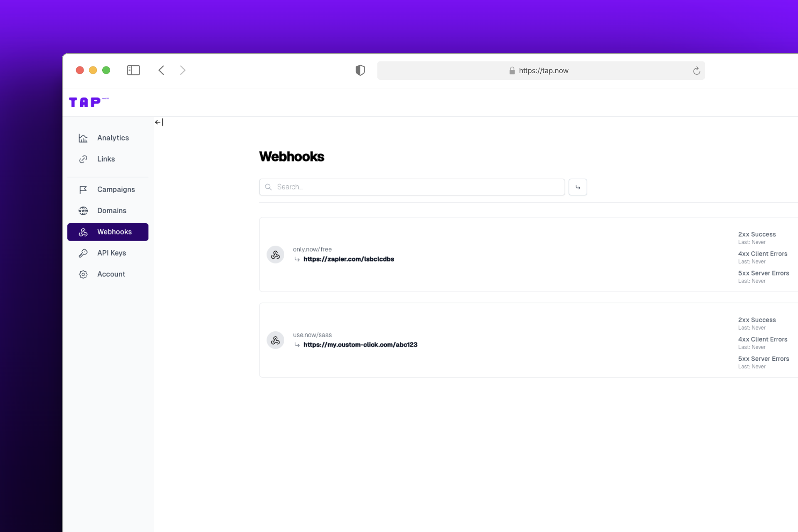Click the arrow button beside the search bar
Screen dimensions: 798x532
(578, 187)
